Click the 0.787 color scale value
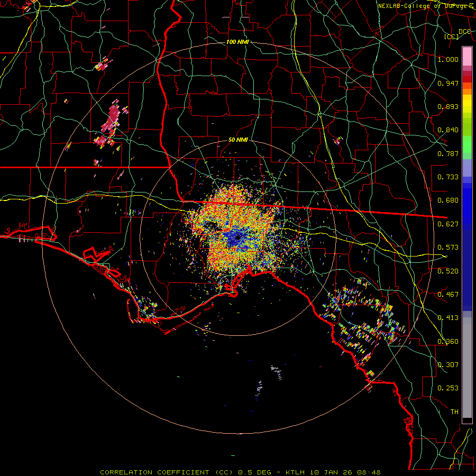476x476 pixels. click(448, 153)
